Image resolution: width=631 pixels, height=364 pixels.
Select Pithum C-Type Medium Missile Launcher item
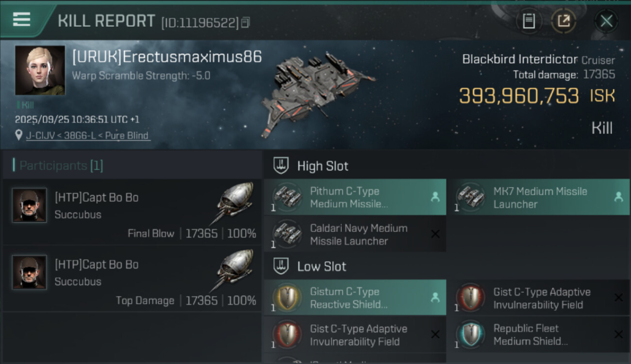(x=355, y=197)
